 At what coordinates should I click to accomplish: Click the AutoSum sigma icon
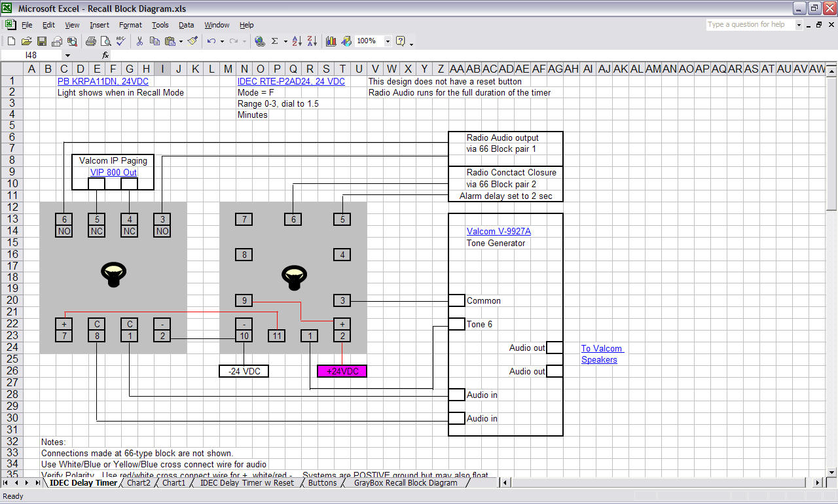point(275,41)
